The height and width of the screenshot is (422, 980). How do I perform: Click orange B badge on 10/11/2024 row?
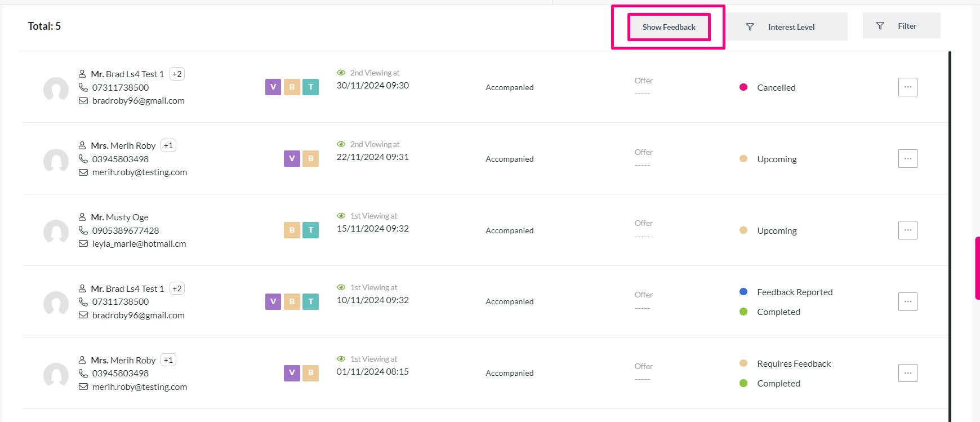(x=292, y=301)
